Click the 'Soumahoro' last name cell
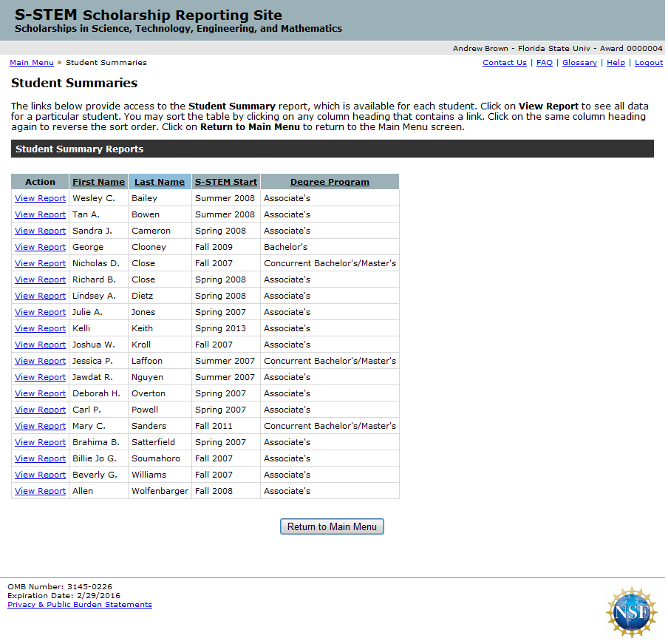The height and width of the screenshot is (644, 668). click(x=160, y=458)
